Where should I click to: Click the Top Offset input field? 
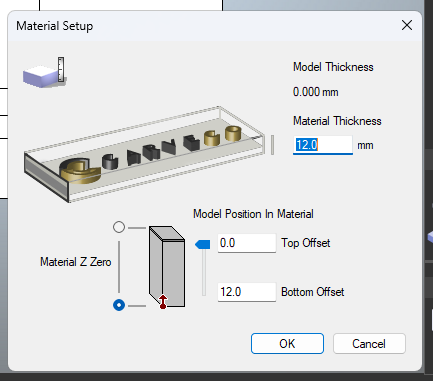pos(247,243)
